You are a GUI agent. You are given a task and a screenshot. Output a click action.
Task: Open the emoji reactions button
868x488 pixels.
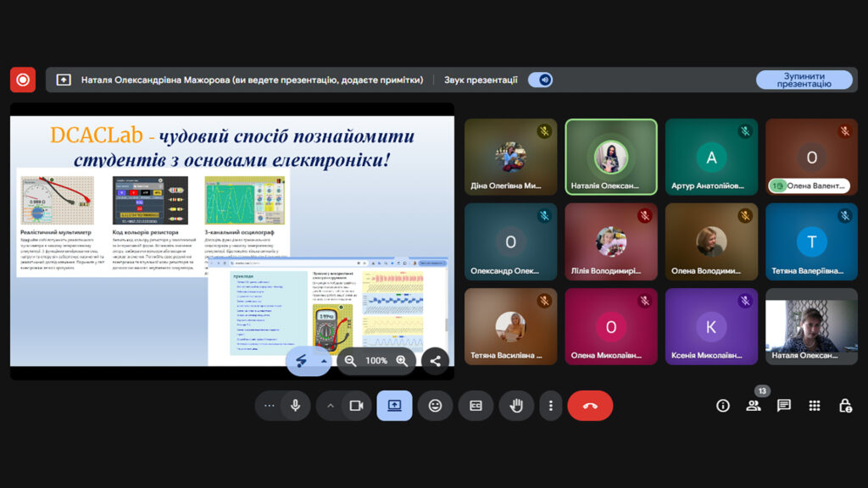click(435, 406)
